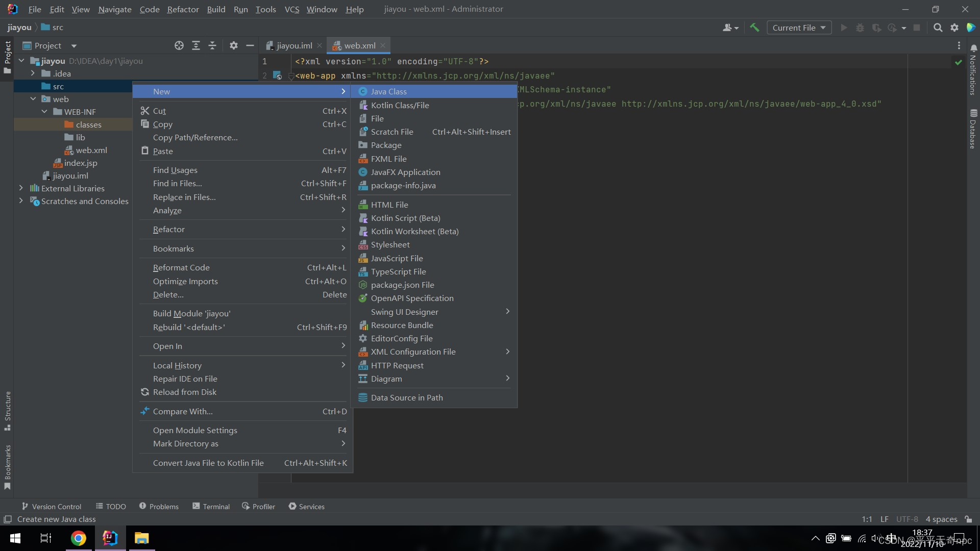Click the UTF-8 encoding status indicator
Screen dimensions: 980x551
(907, 519)
